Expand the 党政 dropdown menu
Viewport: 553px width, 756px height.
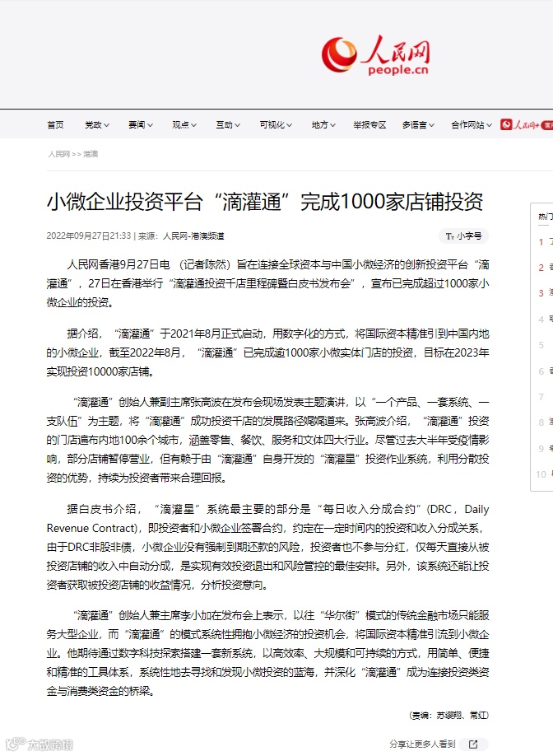click(97, 125)
